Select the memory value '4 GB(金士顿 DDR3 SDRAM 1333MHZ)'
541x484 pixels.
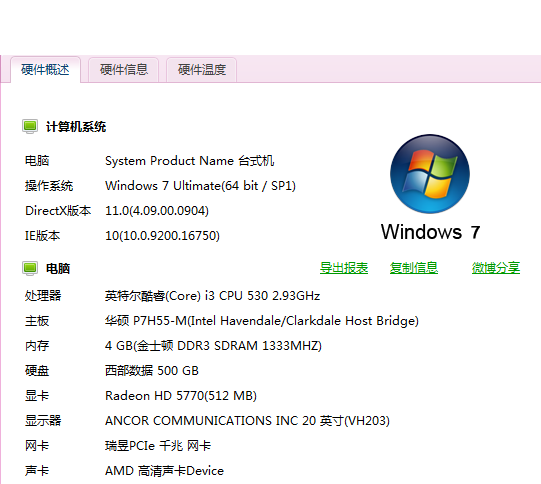coord(213,346)
